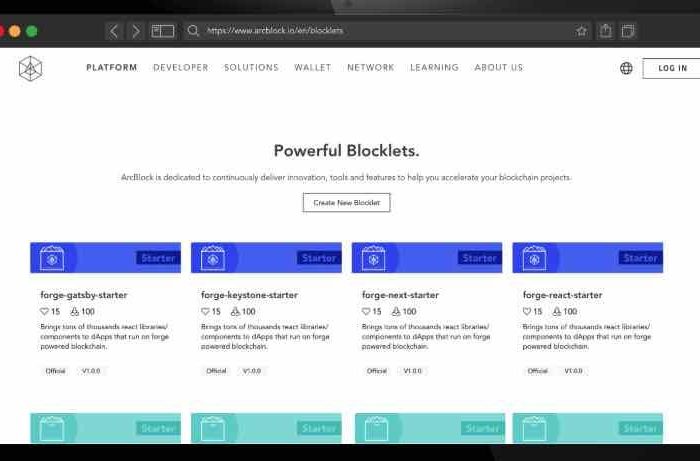This screenshot has height=461, width=700.
Task: Click forge-react-starter description text
Action: 587,336
